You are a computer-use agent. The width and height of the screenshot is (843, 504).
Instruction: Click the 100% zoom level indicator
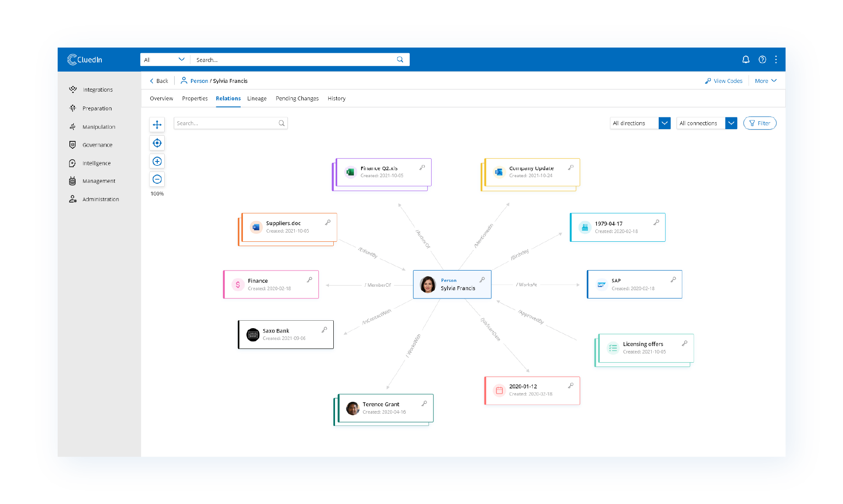157,193
